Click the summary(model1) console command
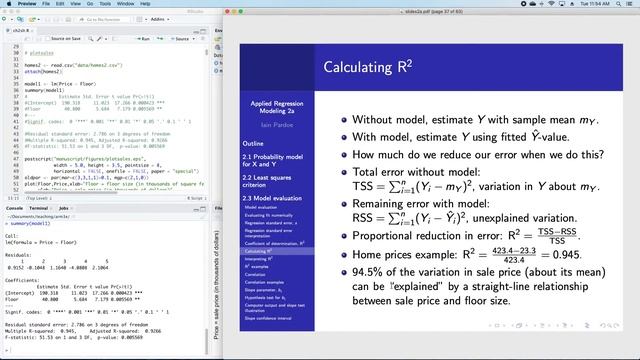Screen dimensions: 640x360 30,224
